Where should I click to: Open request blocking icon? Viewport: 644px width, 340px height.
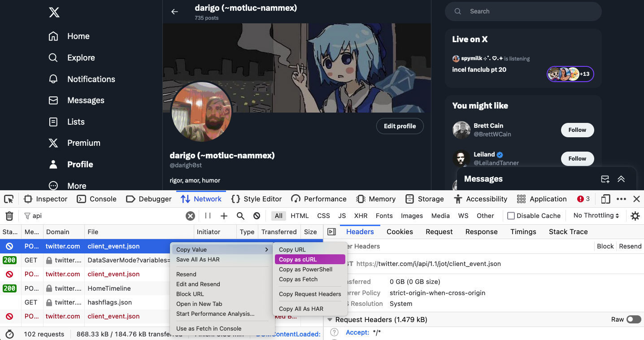pos(257,216)
